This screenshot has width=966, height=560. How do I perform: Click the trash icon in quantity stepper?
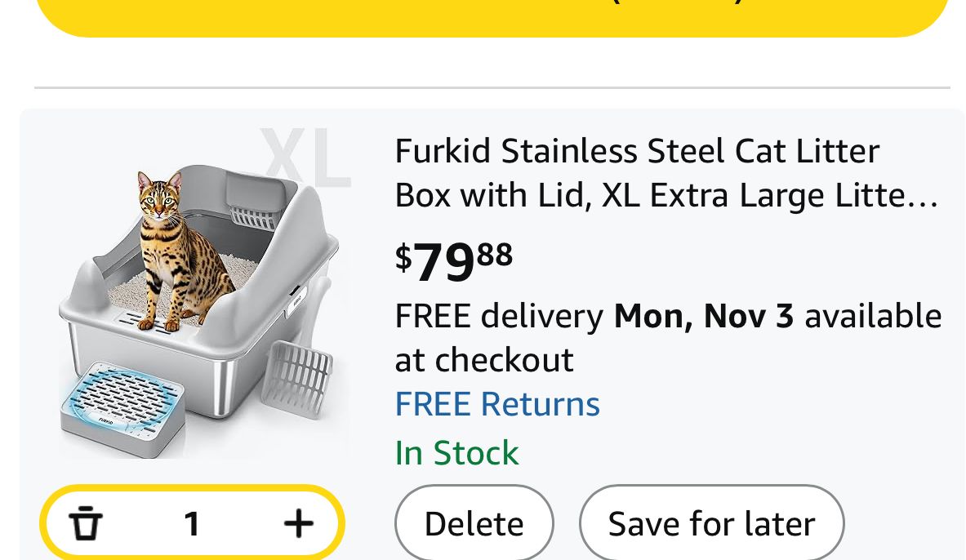pos(86,523)
